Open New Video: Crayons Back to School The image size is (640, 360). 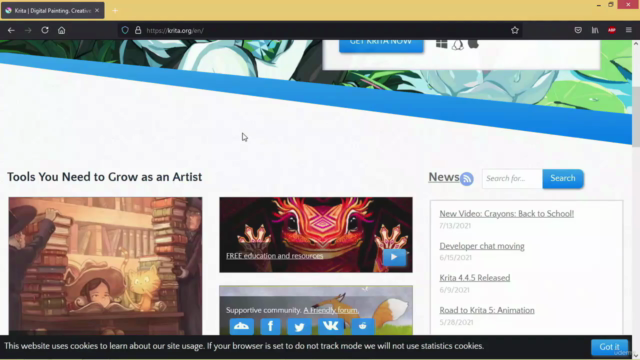click(507, 213)
